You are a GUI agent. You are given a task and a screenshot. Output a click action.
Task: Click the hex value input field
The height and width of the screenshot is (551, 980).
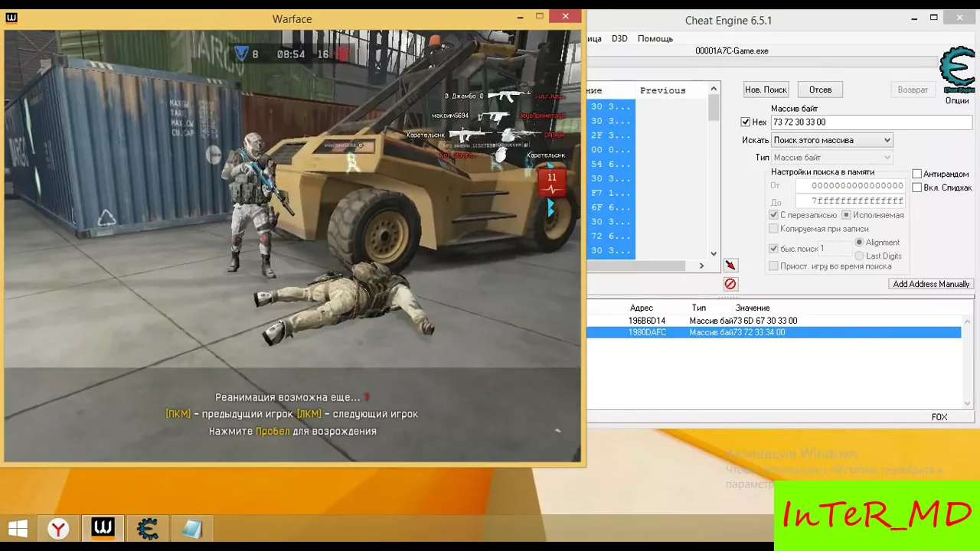(x=871, y=122)
